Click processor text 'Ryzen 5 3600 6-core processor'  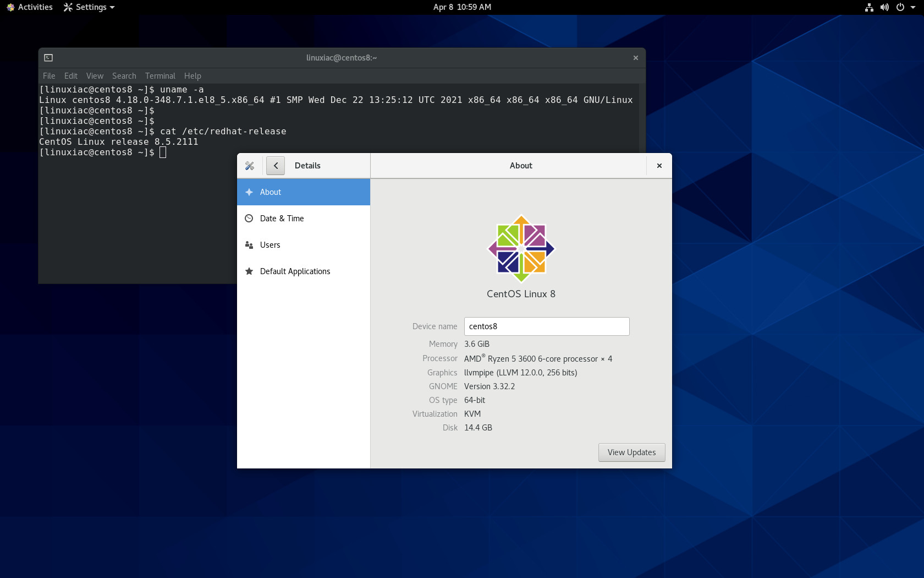coord(543,359)
